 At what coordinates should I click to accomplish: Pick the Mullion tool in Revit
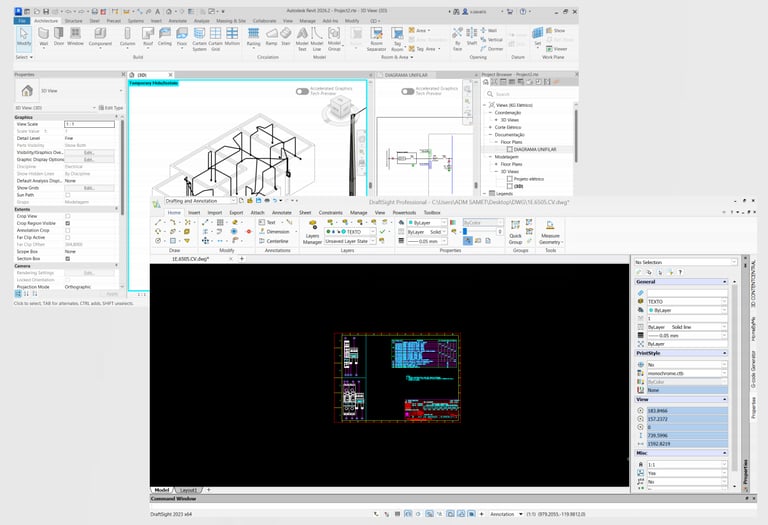tap(232, 37)
